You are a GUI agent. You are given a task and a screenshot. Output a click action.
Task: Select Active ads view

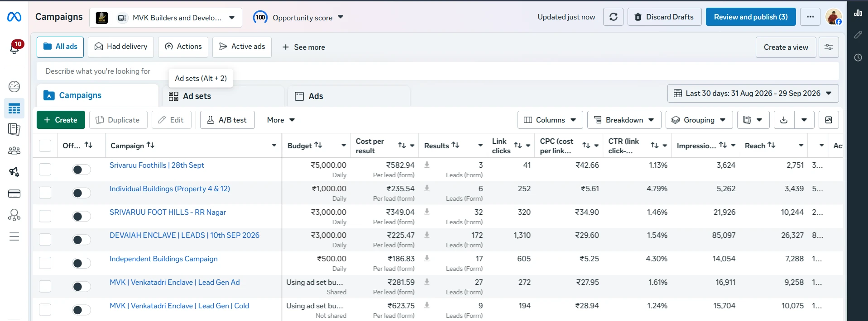pos(242,47)
